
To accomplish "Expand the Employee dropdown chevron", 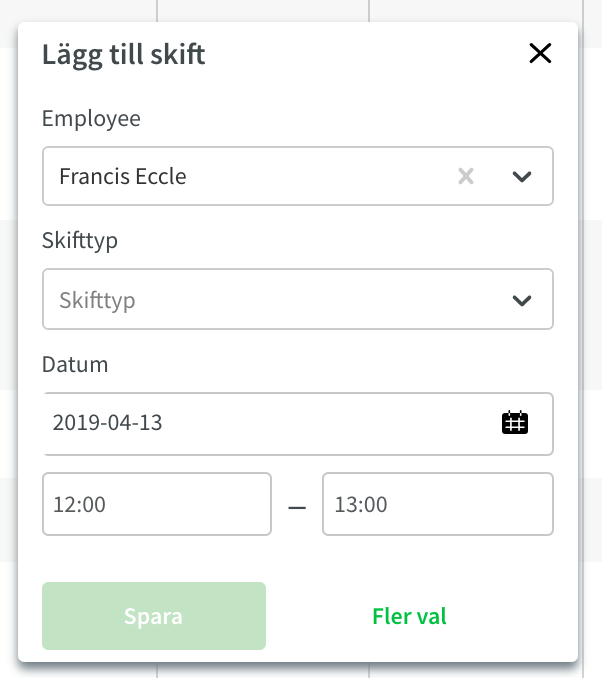I will tap(522, 176).
